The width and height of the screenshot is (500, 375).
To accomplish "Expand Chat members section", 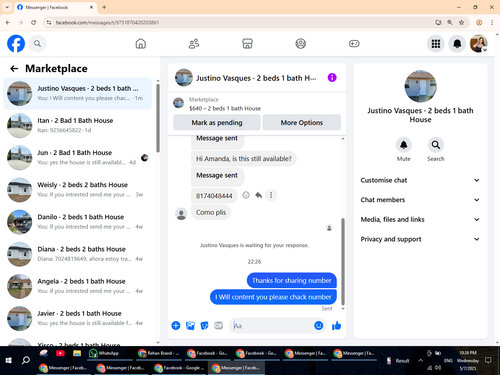I will pyautogui.click(x=420, y=200).
